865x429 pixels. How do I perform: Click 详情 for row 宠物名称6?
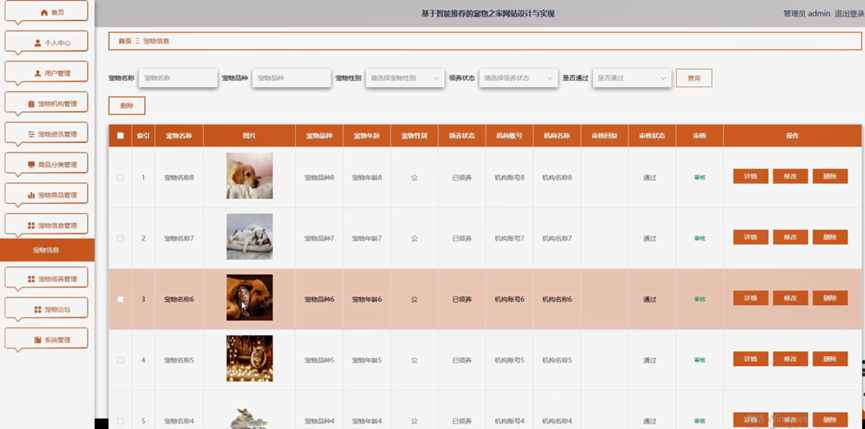(750, 298)
